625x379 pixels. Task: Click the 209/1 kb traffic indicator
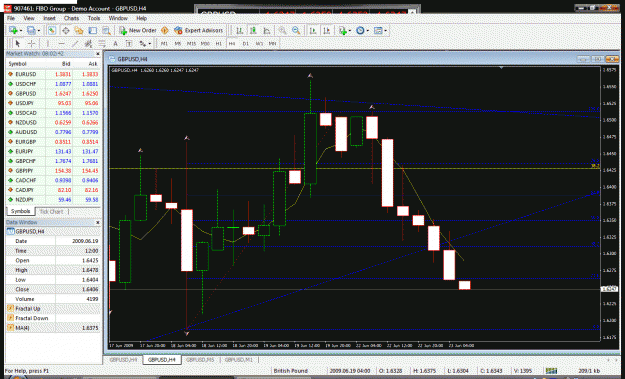(589, 371)
